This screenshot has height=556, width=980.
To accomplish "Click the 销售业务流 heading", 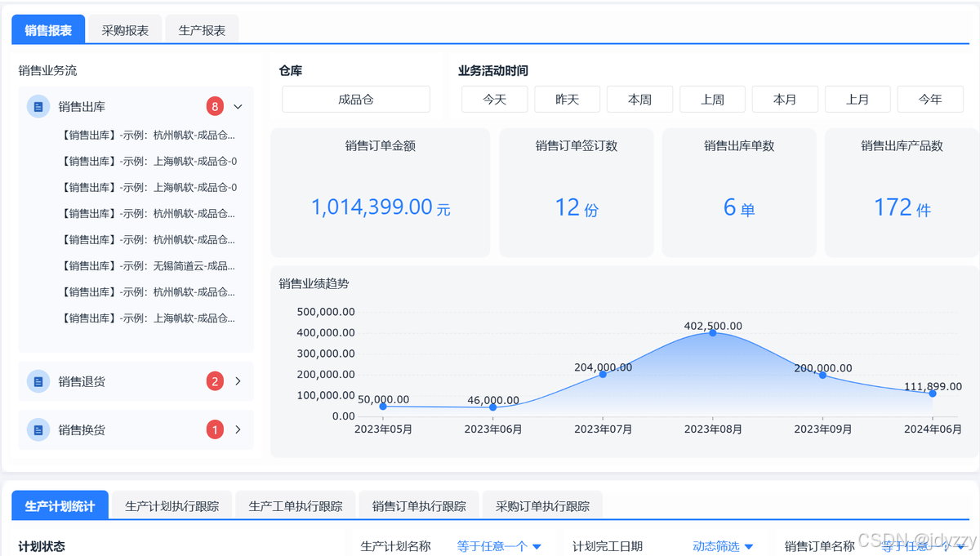I will point(48,71).
